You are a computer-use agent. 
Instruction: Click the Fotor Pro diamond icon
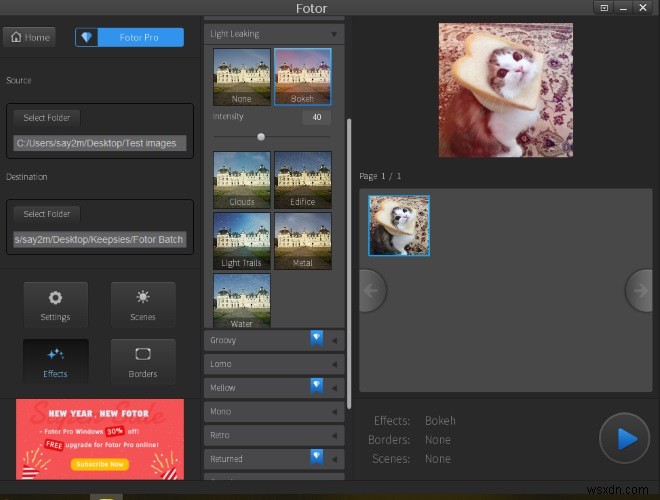(x=87, y=37)
